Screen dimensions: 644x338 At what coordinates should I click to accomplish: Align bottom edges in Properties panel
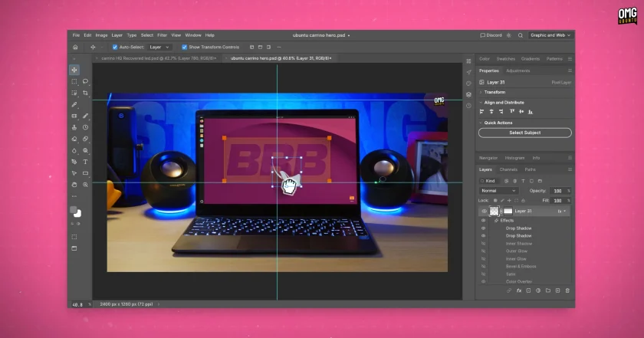(531, 112)
